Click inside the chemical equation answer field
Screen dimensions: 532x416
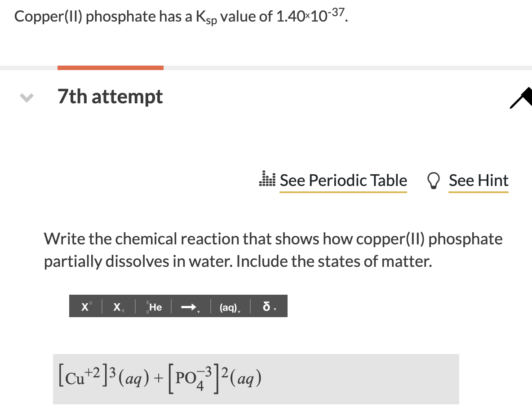tap(315, 379)
